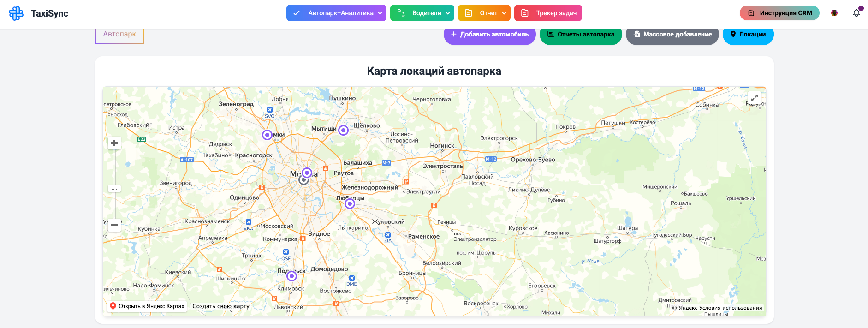
Task: Click the map zoom slider handle
Action: point(114,188)
